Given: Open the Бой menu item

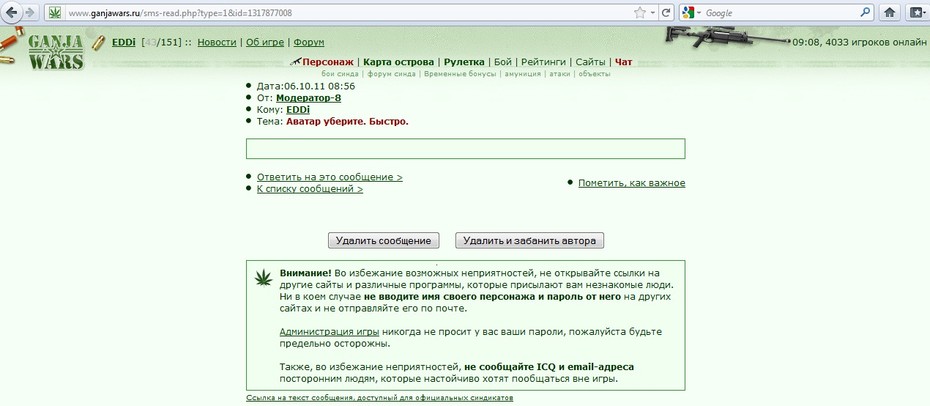Looking at the screenshot, I should coord(503,62).
